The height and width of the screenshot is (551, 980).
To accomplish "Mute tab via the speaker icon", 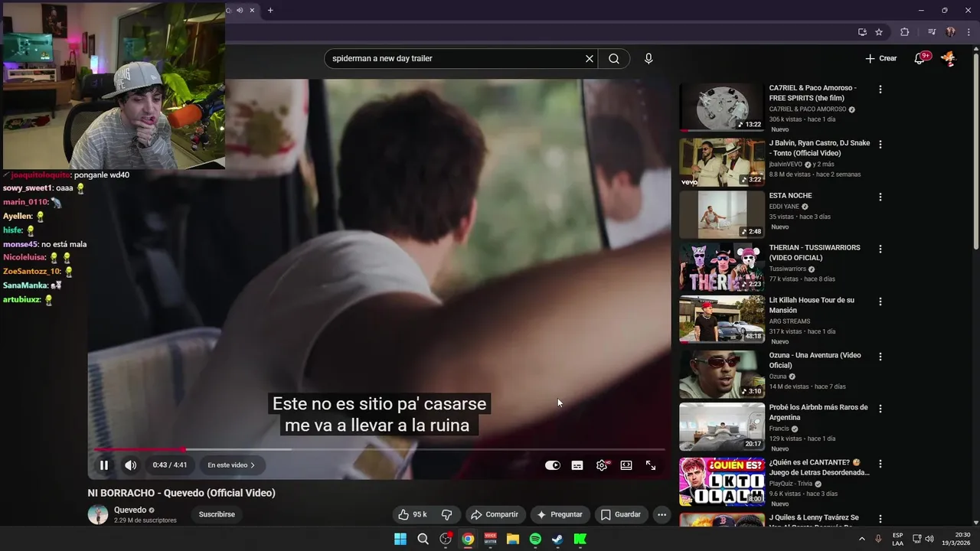I will [240, 10].
